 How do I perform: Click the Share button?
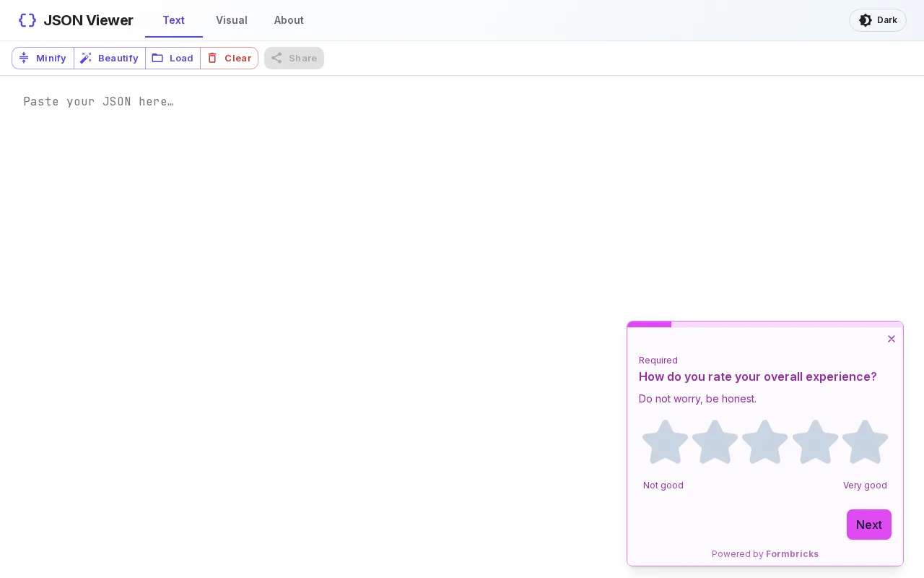(x=294, y=58)
